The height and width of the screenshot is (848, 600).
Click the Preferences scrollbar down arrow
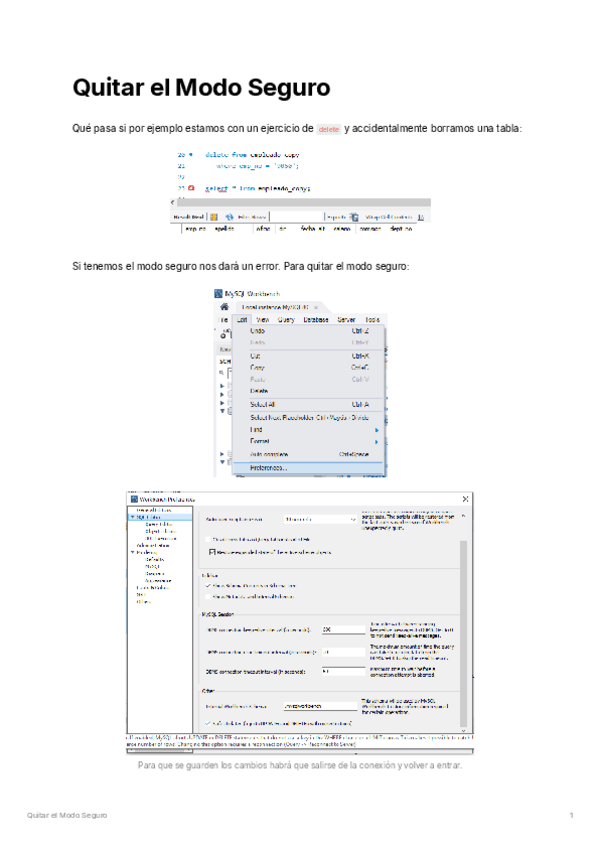point(463,730)
